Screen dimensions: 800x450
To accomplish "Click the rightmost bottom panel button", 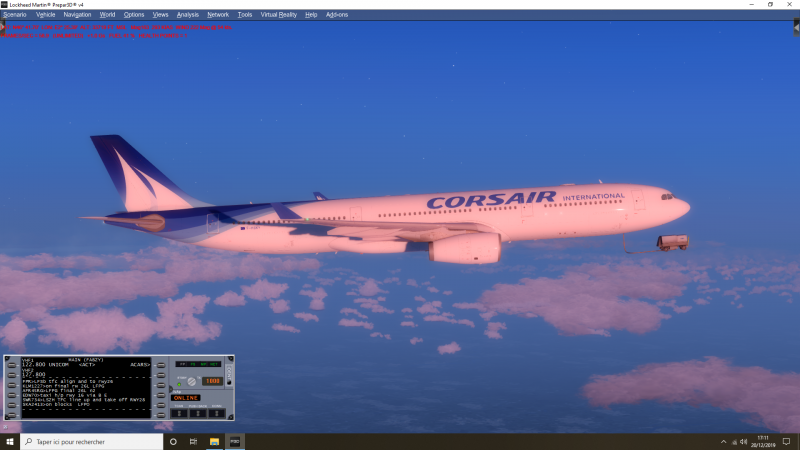I will [x=217, y=413].
